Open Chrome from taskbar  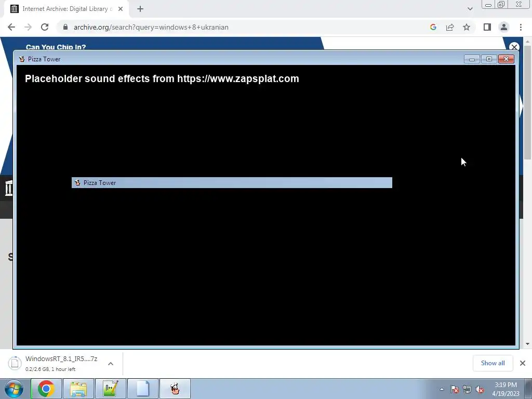46,389
